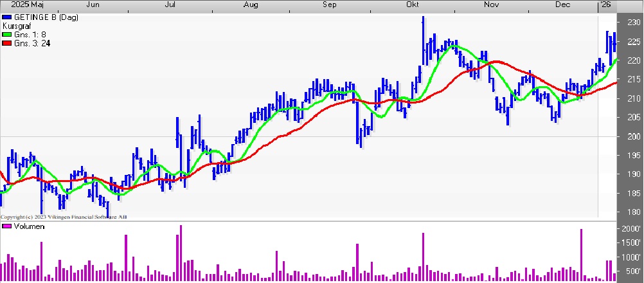The height and width of the screenshot is (283, 644).
Task: Click the magenta Volumen legend swatch
Action: (x=7, y=226)
